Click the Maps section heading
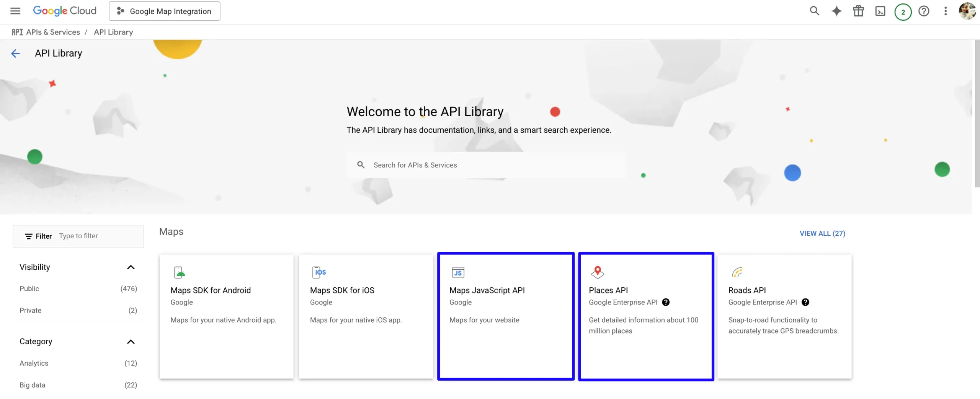The image size is (980, 399). pyautogui.click(x=171, y=232)
